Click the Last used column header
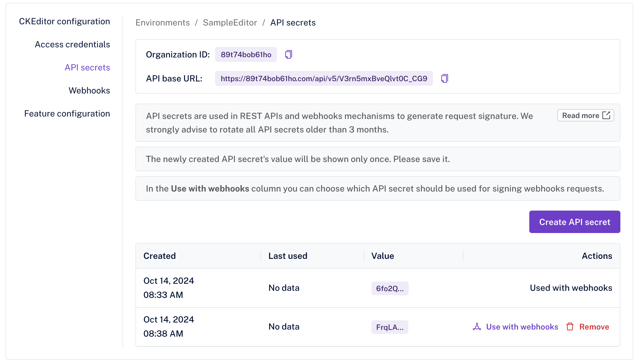The height and width of the screenshot is (364, 637). coord(288,256)
